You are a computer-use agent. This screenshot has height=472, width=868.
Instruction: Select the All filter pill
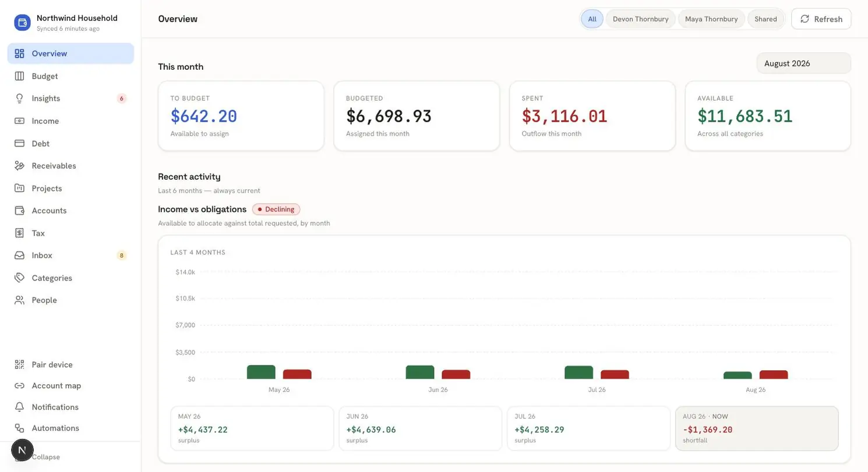(592, 19)
